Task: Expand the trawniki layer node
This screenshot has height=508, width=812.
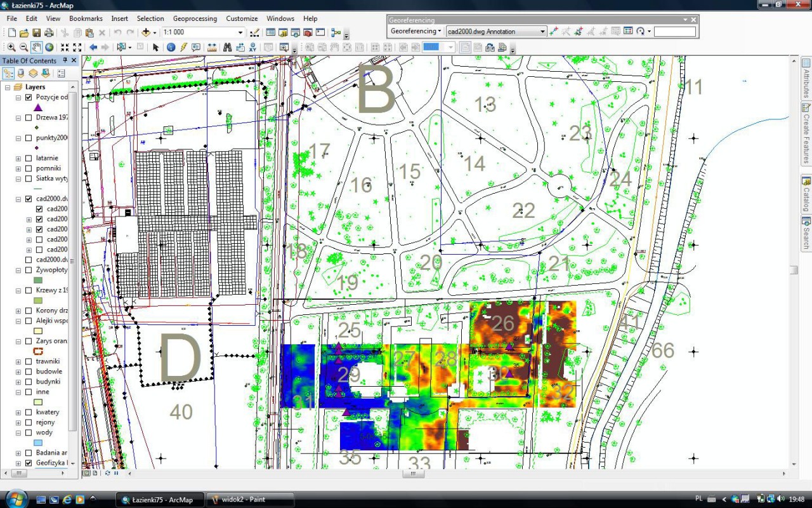Action: tap(18, 361)
